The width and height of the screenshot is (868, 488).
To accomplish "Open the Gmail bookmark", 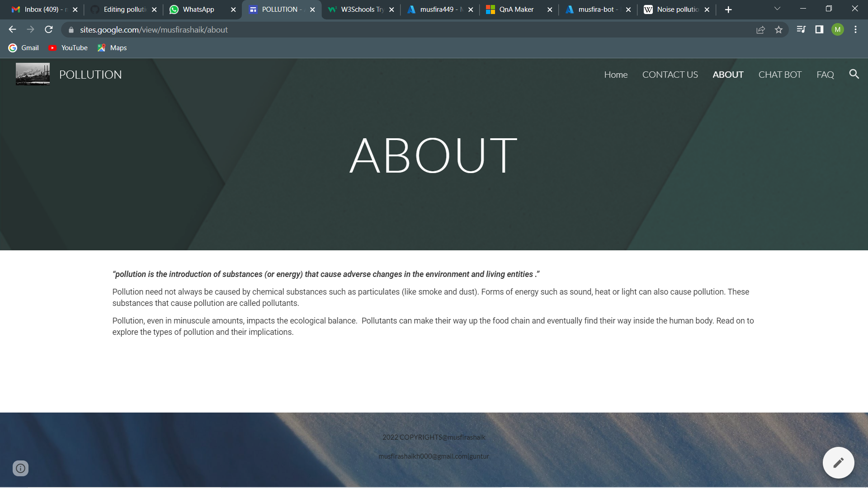I will coord(24,47).
